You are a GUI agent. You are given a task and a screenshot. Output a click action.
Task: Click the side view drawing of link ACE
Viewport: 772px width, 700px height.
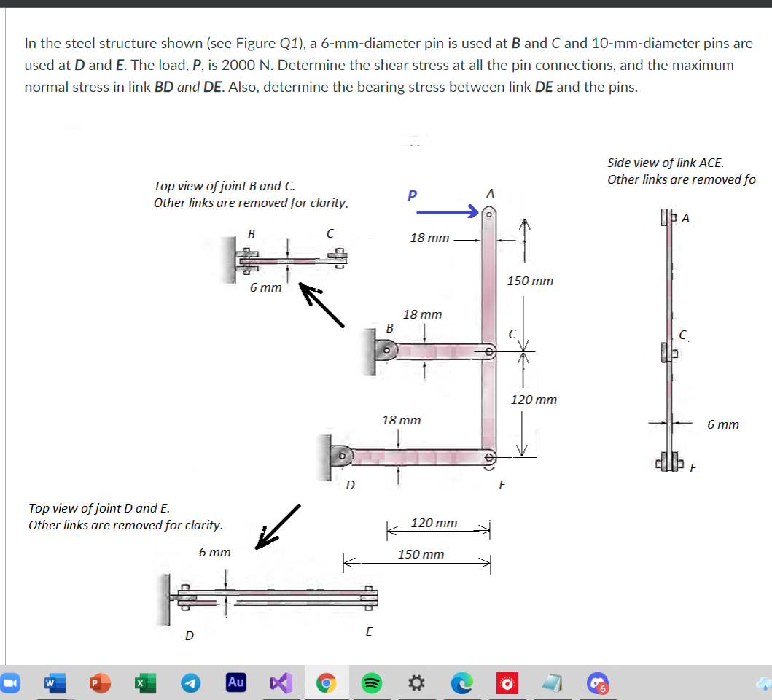[x=670, y=340]
